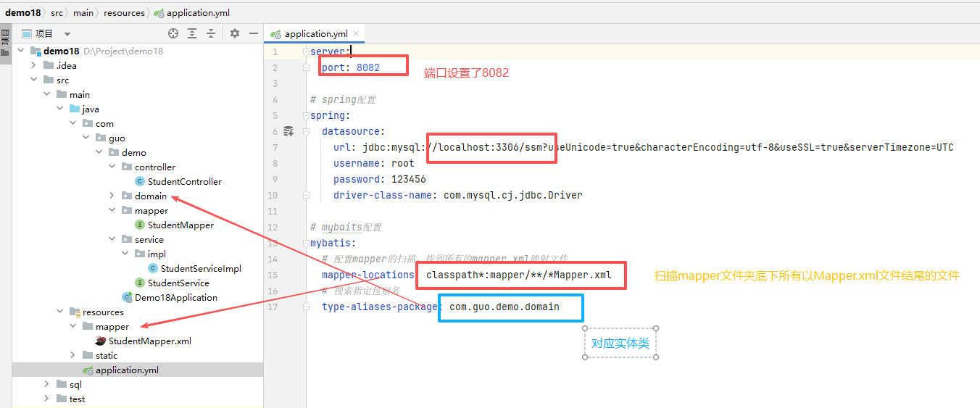This screenshot has height=408, width=980.
Task: Expand the domain package folder
Action: click(x=112, y=196)
